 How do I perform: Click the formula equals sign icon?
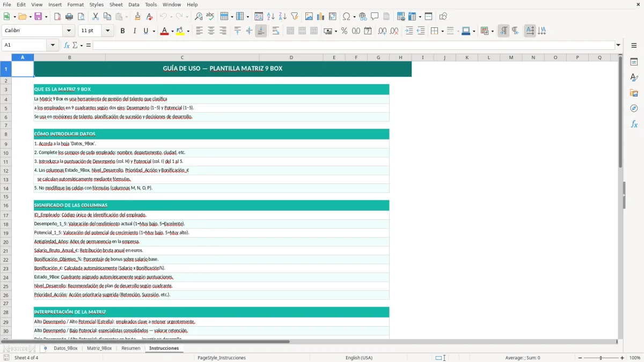pyautogui.click(x=89, y=45)
